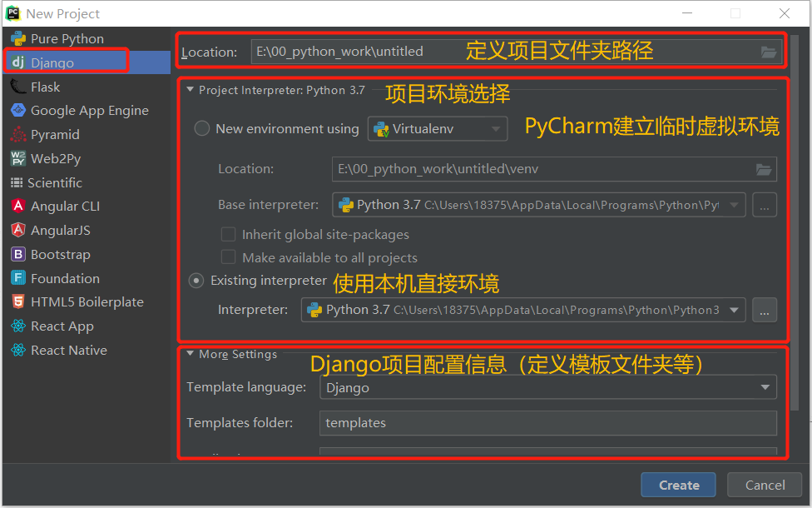This screenshot has width=812, height=508.
Task: Click the Flask project icon
Action: 18,87
